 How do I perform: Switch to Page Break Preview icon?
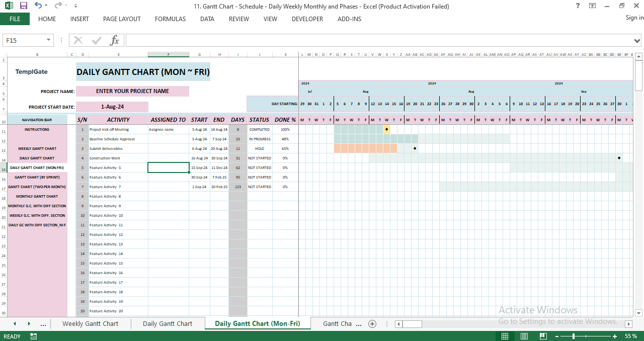(x=543, y=336)
